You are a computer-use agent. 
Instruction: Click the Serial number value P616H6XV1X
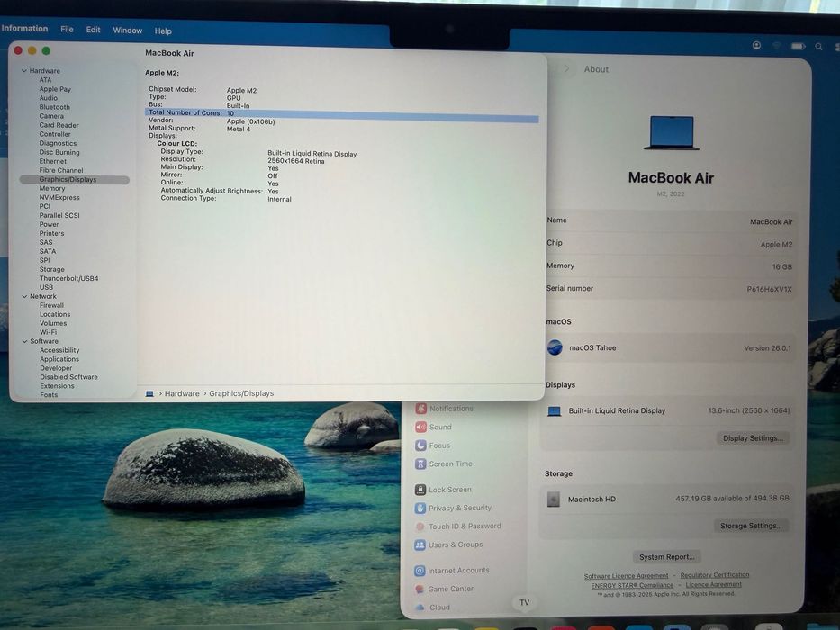[769, 289]
